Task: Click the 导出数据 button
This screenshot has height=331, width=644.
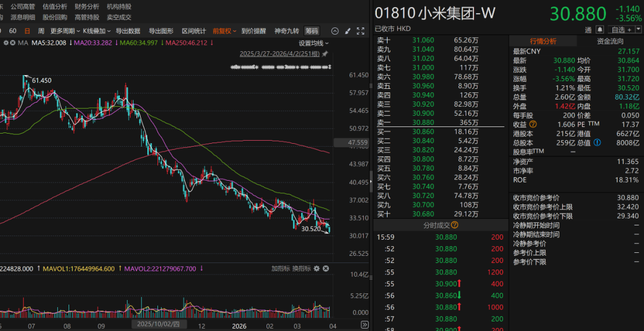Action: 128,31
